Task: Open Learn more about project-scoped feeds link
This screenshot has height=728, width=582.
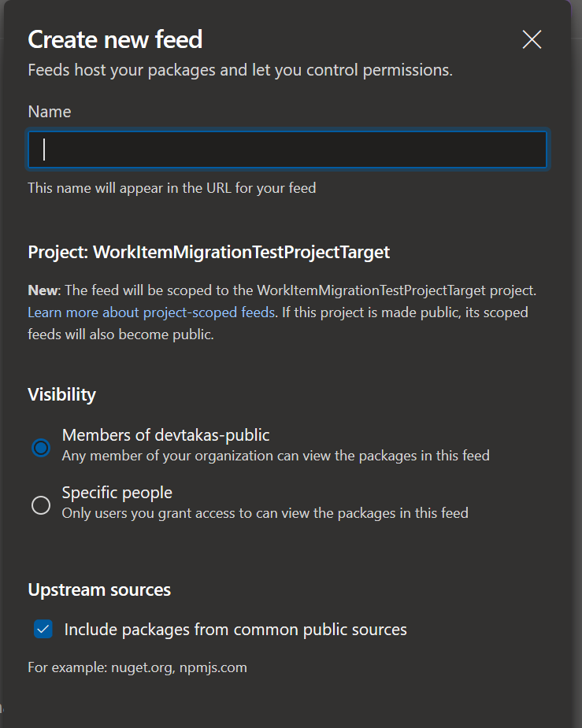Action: pos(151,312)
